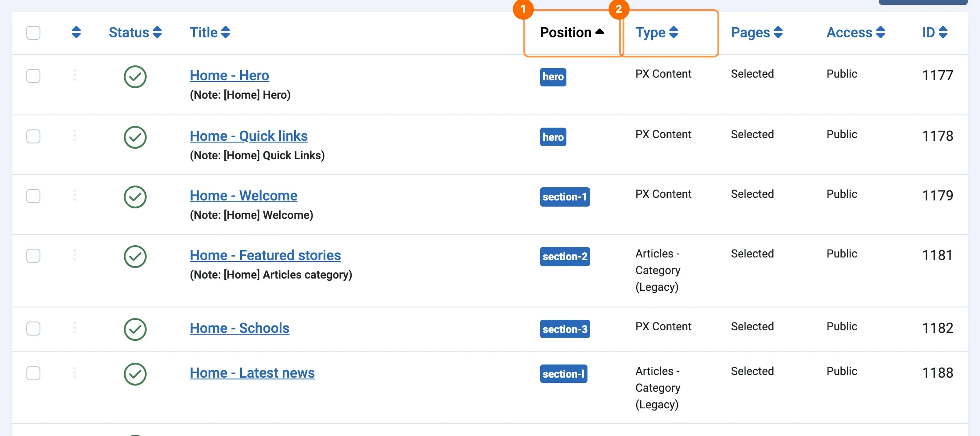Select the Home - Featured stories row checkbox
The width and height of the screenshot is (980, 436).
(x=33, y=256)
